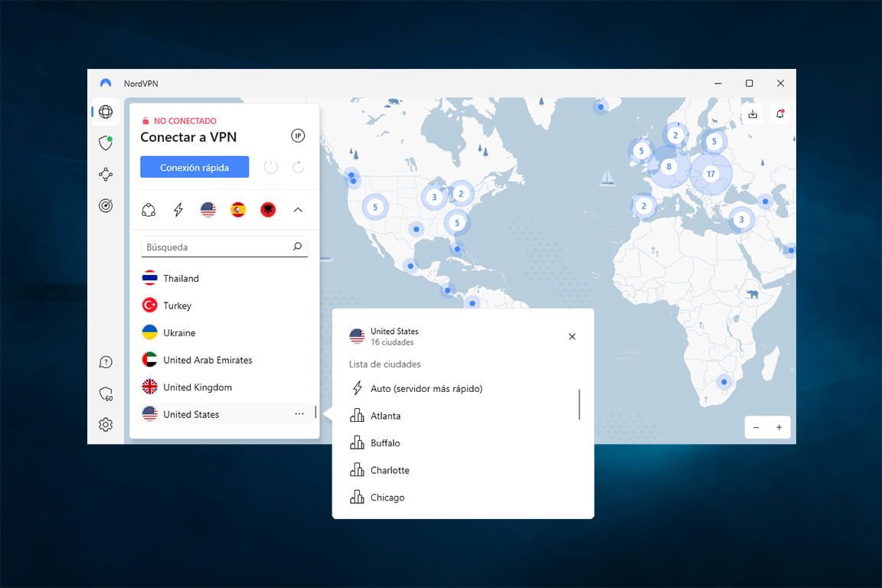Open Meshnet icon in sidebar
Viewport: 882px width, 588px height.
click(x=105, y=175)
